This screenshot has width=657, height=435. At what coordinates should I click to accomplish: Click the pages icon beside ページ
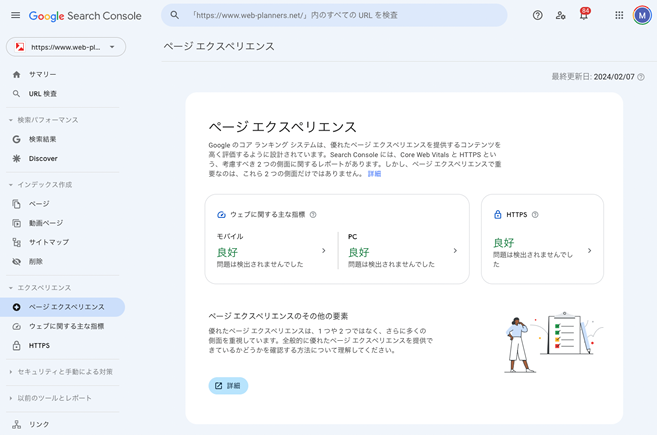click(16, 204)
